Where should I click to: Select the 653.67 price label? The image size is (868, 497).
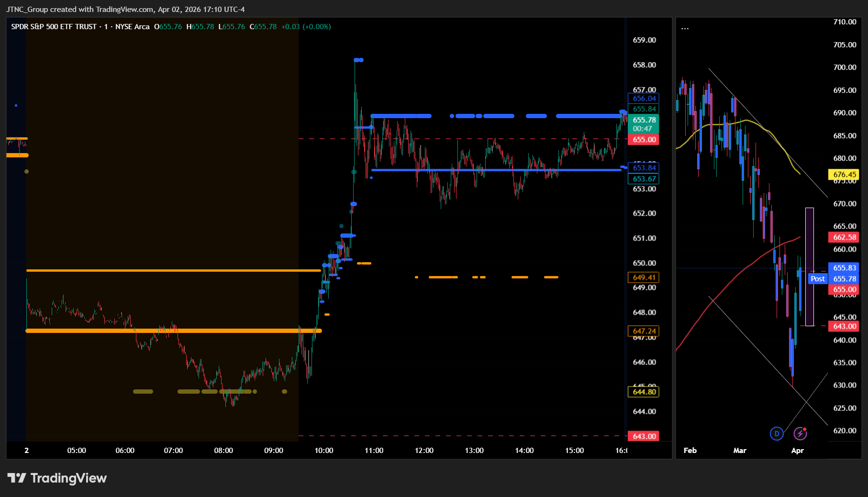pyautogui.click(x=644, y=179)
